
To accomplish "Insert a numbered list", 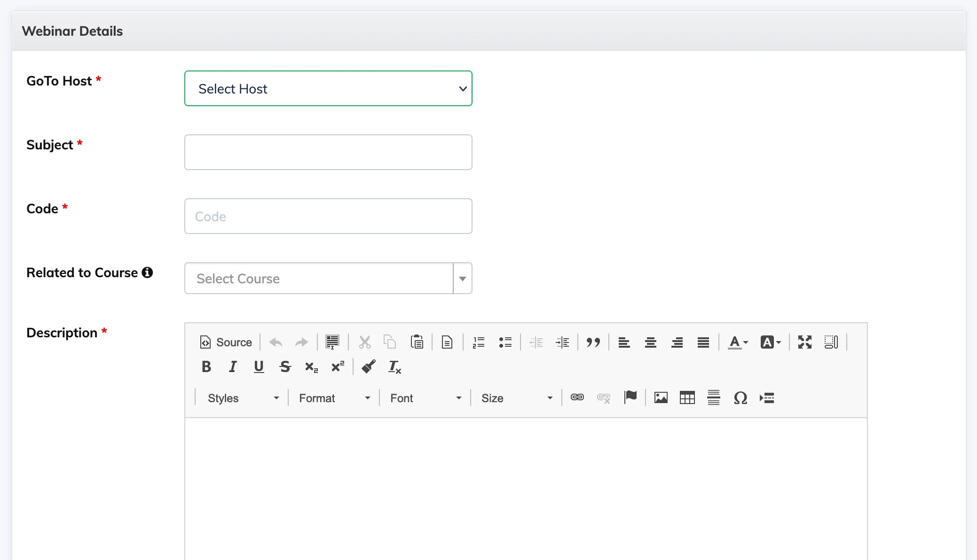I will point(479,342).
